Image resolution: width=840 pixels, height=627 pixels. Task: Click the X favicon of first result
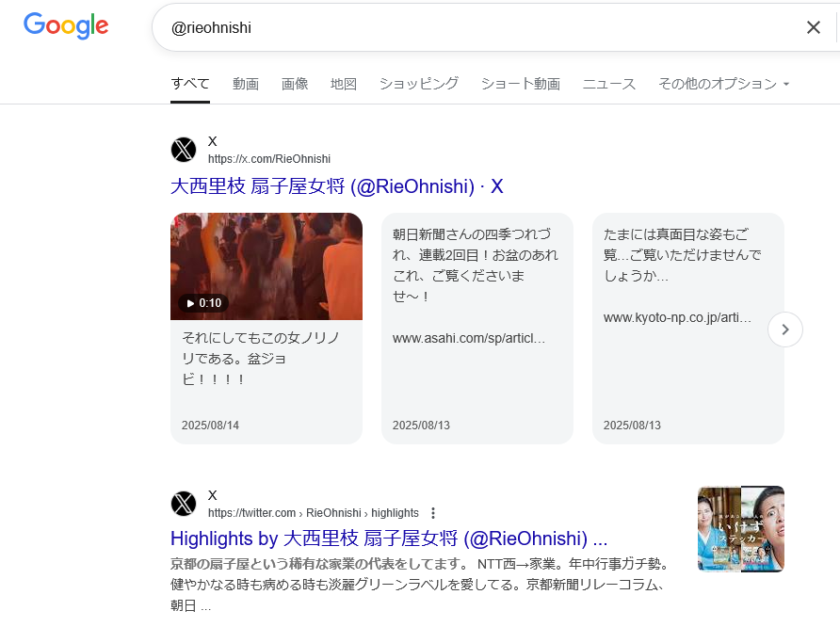point(184,150)
